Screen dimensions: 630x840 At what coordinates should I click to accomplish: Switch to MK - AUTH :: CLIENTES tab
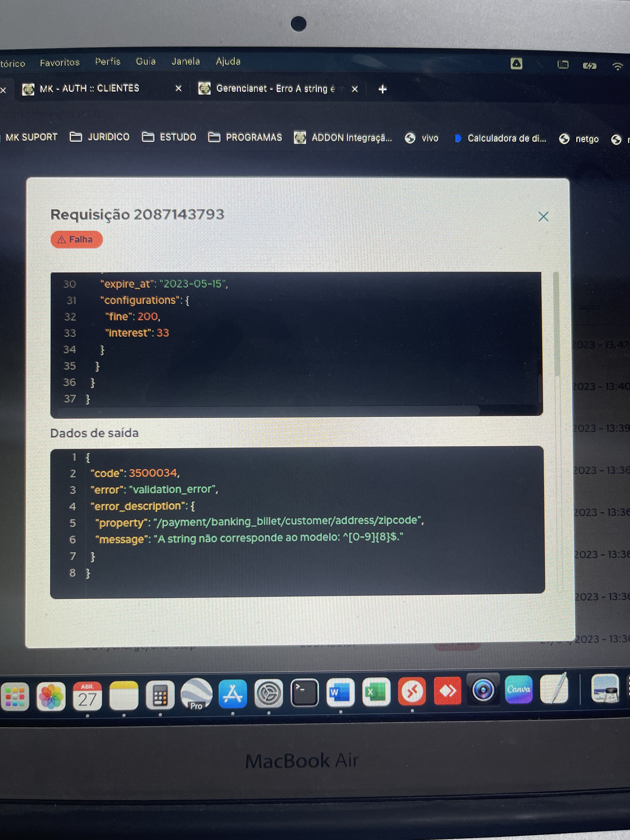(x=90, y=89)
